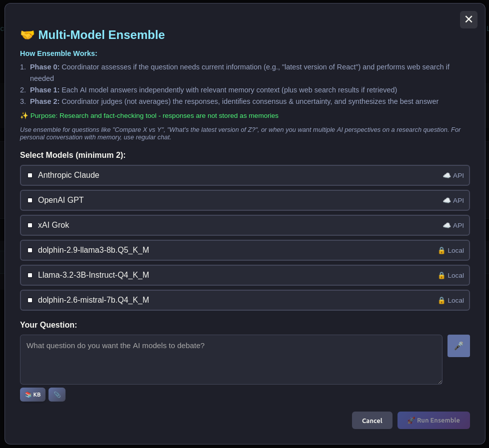Click the Cancel button
The width and height of the screenshot is (489, 448).
372,420
